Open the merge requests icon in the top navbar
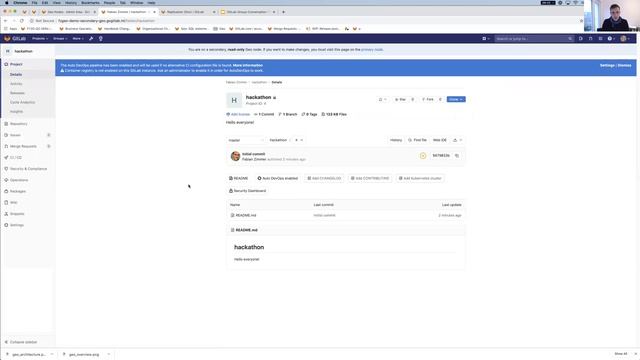Screen dimensions: 640x360 [590, 38]
